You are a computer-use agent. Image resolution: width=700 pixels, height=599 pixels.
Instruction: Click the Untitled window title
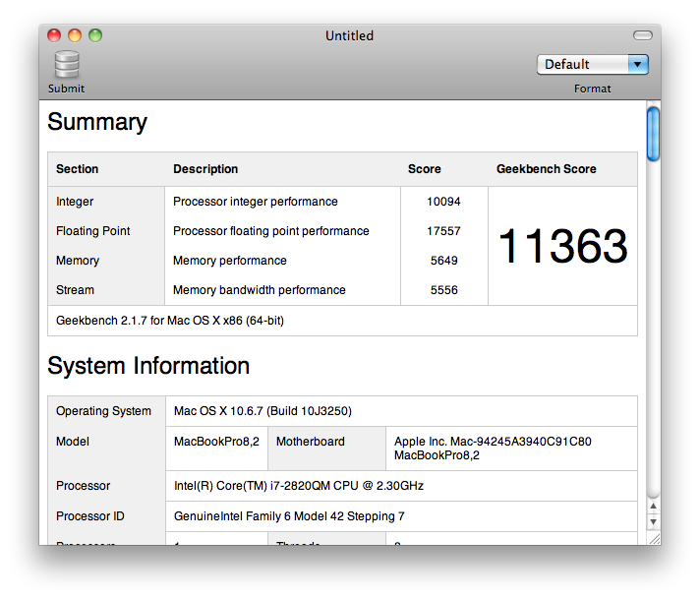tap(350, 35)
